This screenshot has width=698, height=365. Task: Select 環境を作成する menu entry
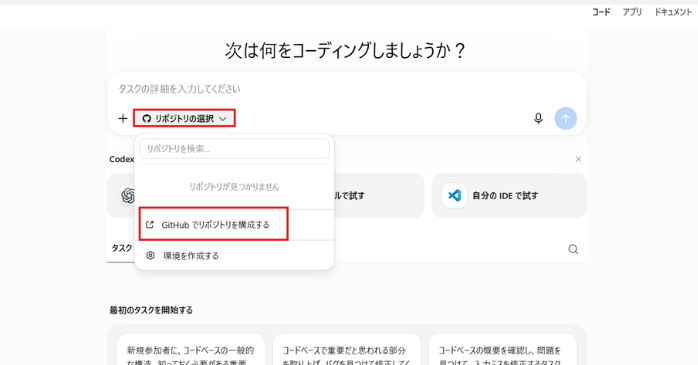tap(234, 256)
